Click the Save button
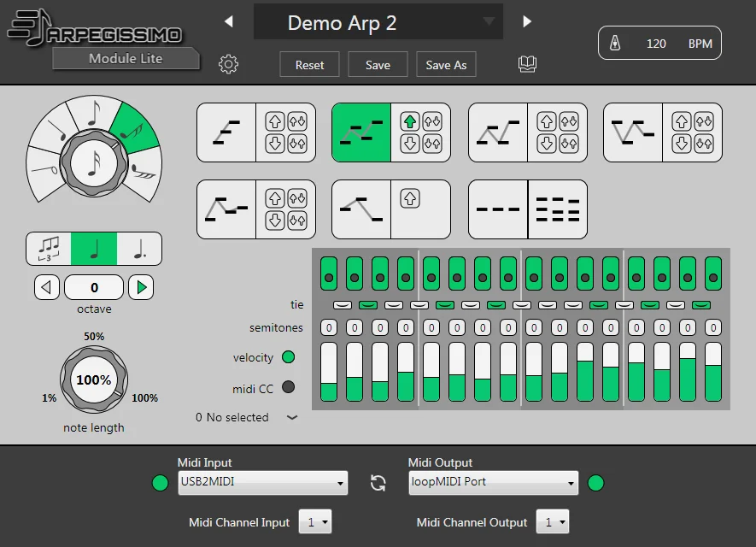Screen dimensions: 756x547 [378, 65]
